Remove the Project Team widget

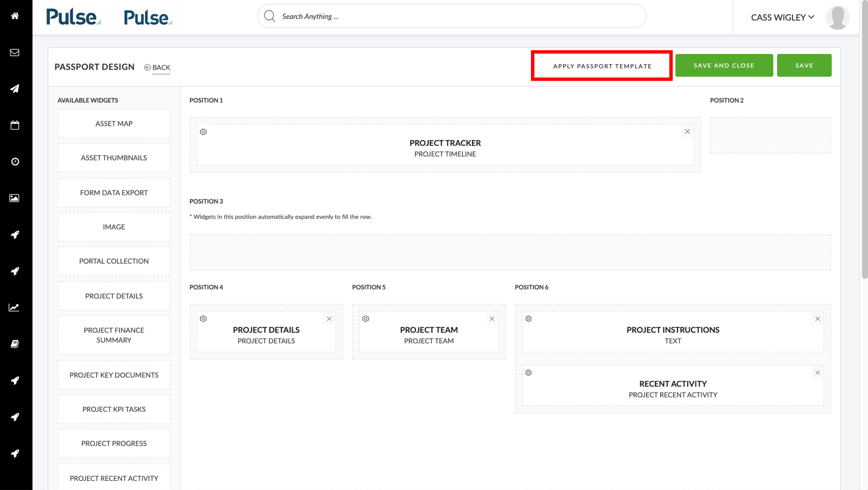click(492, 319)
